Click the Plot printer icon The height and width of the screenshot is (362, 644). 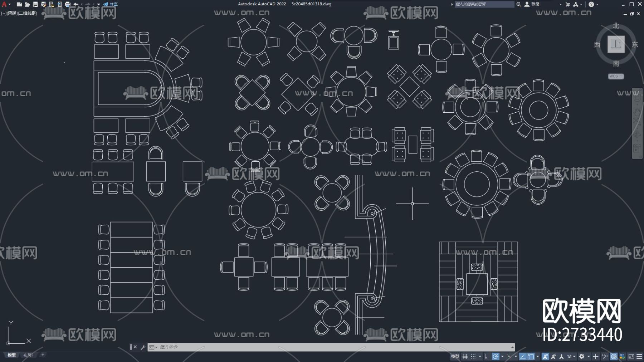tap(68, 4)
